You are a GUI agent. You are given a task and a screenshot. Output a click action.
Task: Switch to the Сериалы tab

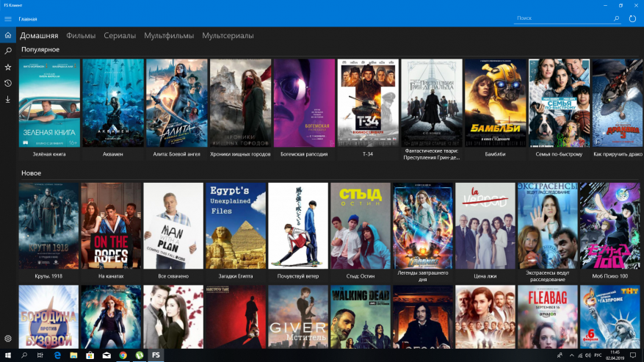click(x=120, y=36)
